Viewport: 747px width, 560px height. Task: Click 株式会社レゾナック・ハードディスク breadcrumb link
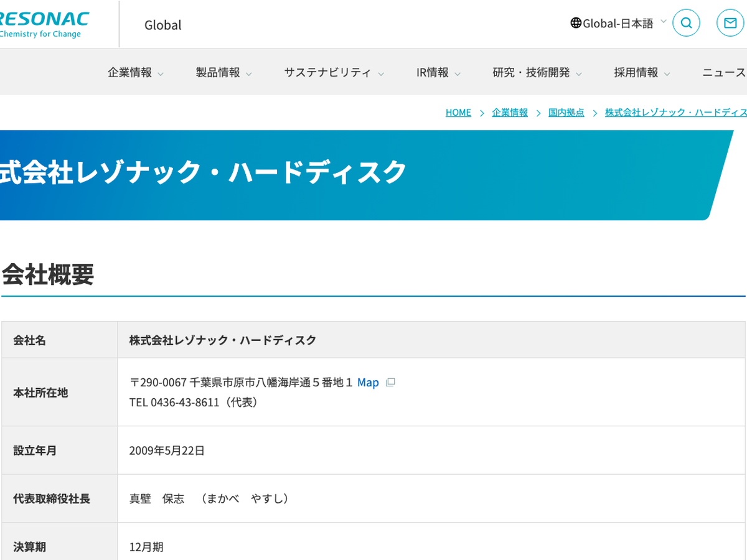pos(675,113)
